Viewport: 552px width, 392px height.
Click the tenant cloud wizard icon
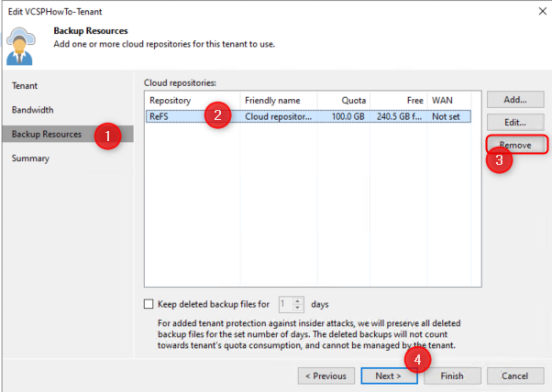tap(21, 42)
